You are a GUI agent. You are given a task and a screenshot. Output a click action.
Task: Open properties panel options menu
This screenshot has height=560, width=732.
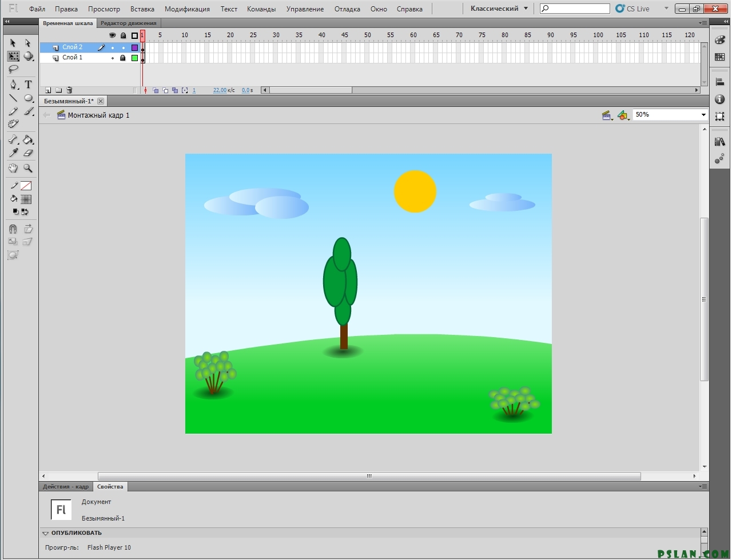[x=703, y=487]
